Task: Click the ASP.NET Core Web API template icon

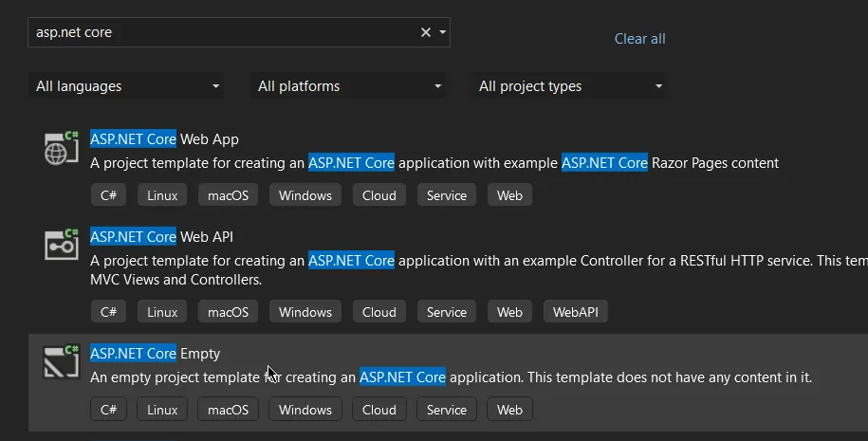Action: click(x=62, y=245)
